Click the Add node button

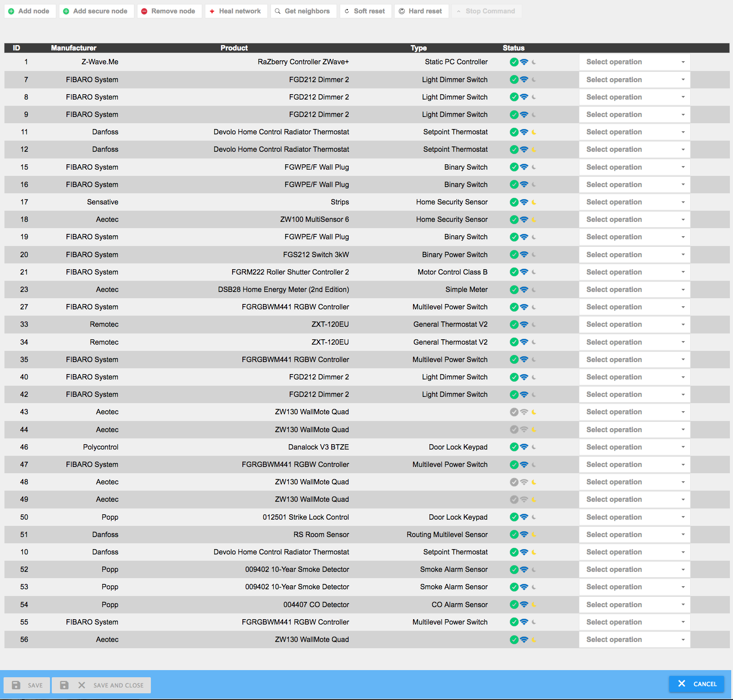[x=29, y=11]
